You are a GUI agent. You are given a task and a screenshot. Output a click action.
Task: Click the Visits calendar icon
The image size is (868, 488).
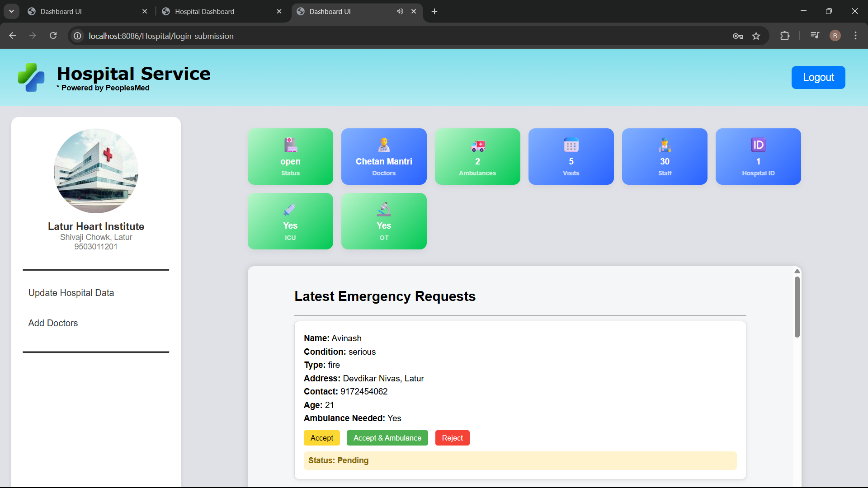click(x=571, y=145)
